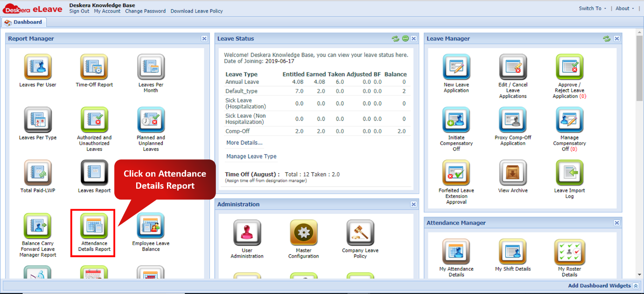Select the Dashboard tab
Image resolution: width=644 pixels, height=294 pixels.
pyautogui.click(x=24, y=22)
